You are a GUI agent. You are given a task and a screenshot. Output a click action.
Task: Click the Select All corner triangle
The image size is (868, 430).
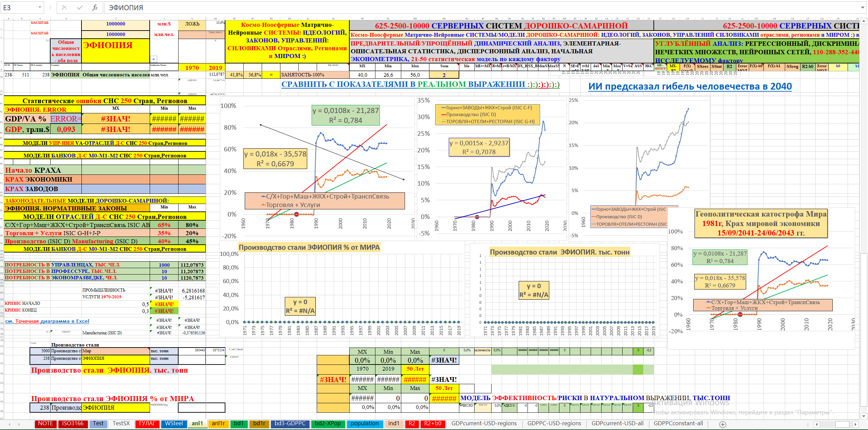tap(2, 18)
